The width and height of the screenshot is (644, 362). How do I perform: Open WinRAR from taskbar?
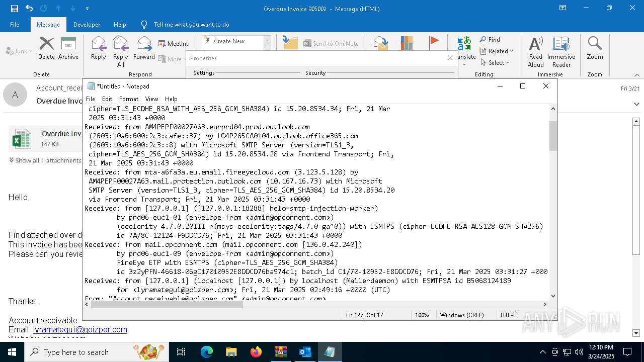click(280, 352)
